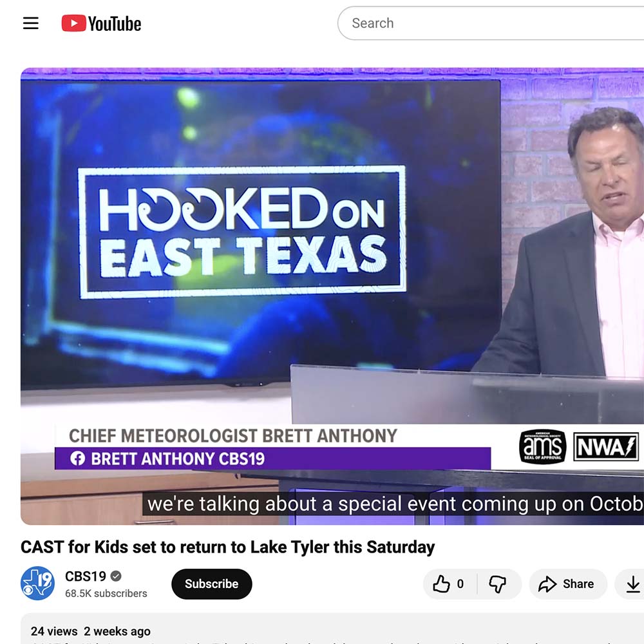Open the CBS19 channel name link
Image resolution: width=644 pixels, height=644 pixels.
pyautogui.click(x=86, y=576)
